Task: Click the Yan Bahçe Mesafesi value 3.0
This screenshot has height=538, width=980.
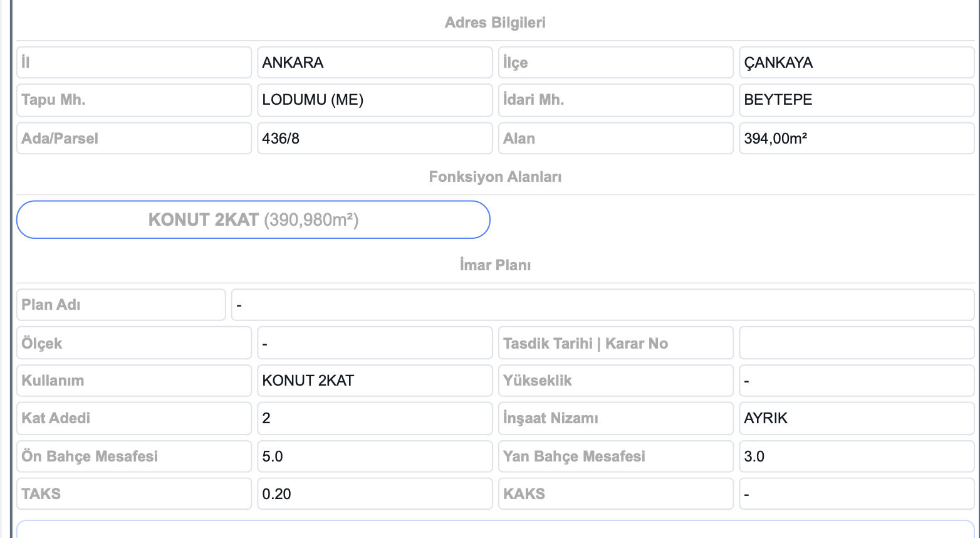Action: 856,456
